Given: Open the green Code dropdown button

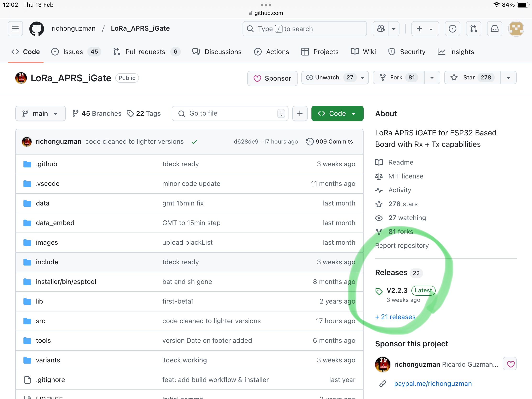Looking at the screenshot, I should tap(337, 113).
